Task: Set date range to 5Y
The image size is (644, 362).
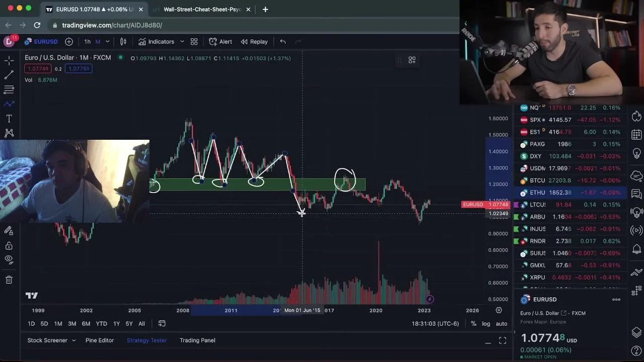Action: coord(129,324)
